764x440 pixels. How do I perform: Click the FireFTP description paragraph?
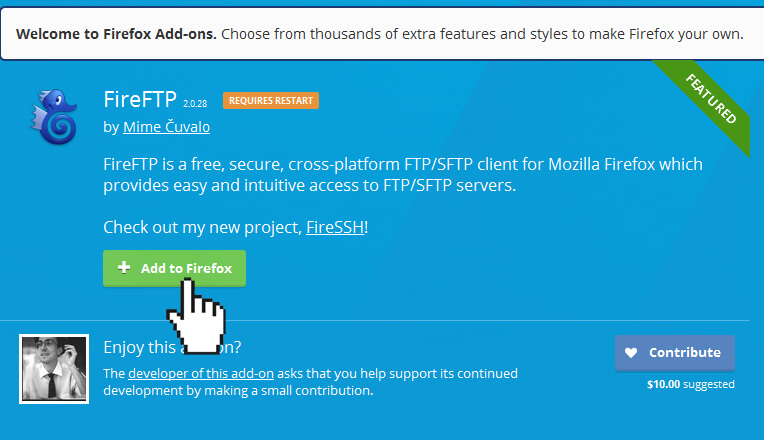[403, 174]
